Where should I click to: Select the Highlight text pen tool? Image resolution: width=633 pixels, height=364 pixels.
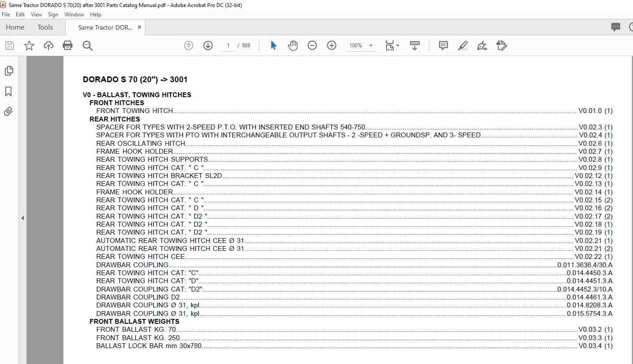coord(463,45)
